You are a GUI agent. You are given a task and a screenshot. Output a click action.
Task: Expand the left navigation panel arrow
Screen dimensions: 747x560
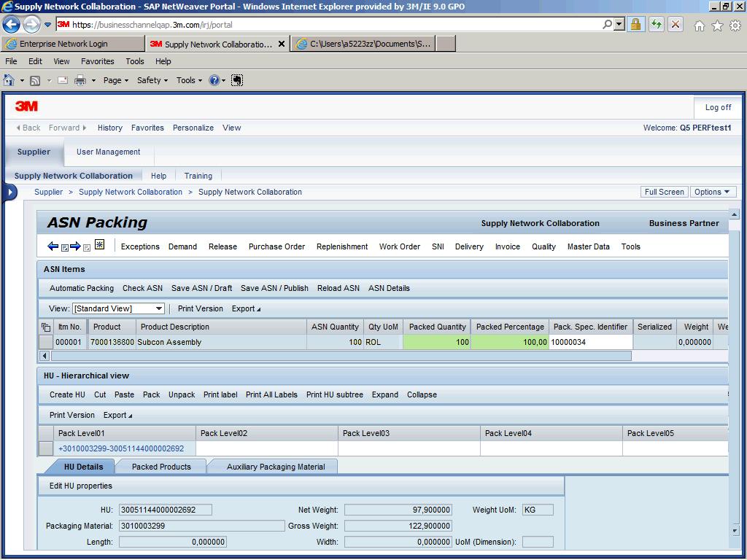[10, 192]
